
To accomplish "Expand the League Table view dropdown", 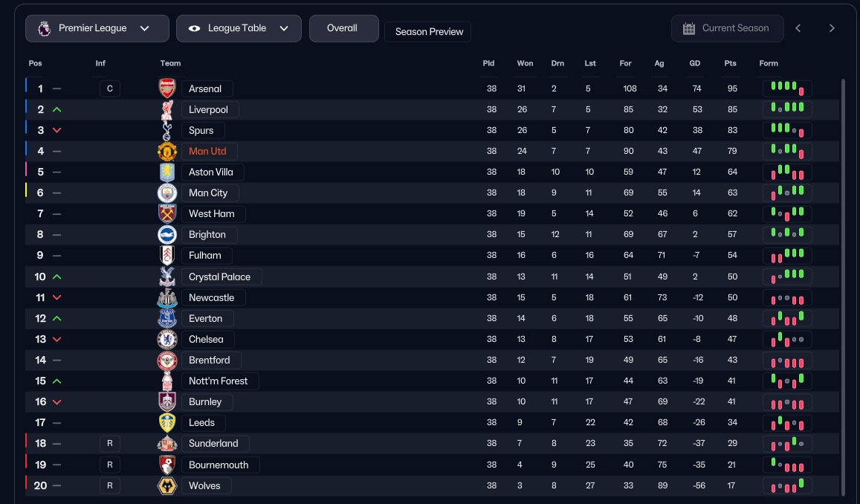I will click(x=239, y=28).
